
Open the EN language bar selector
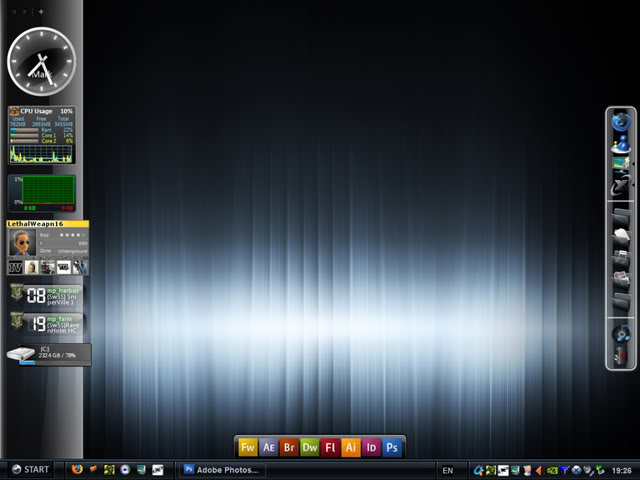[448, 471]
